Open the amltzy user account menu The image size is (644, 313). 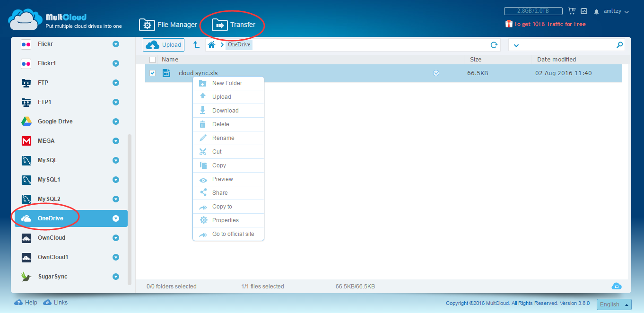[x=616, y=11]
